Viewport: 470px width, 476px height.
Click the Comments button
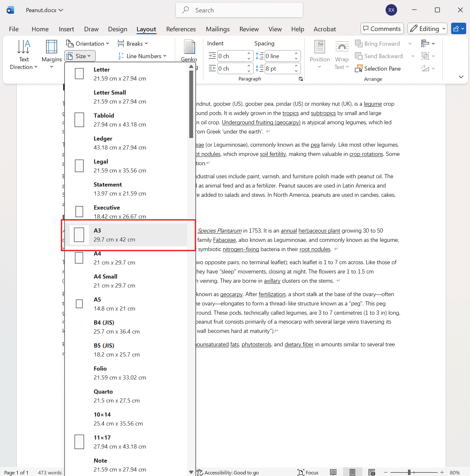tap(382, 28)
